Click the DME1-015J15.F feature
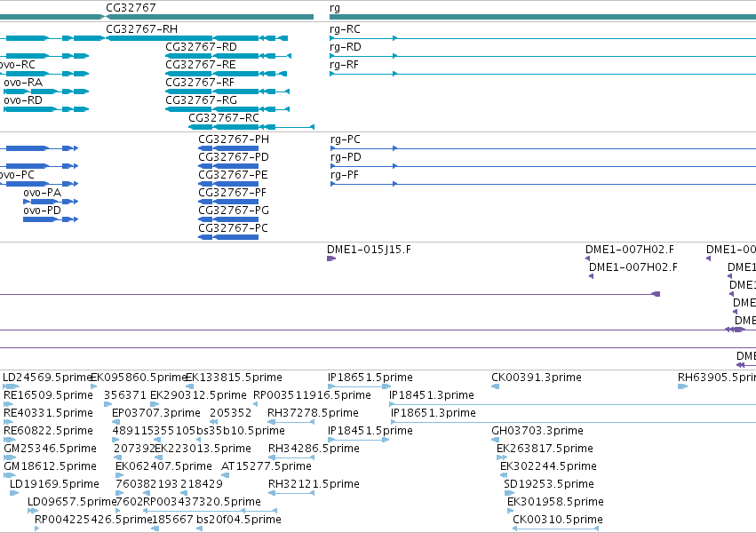The image size is (756, 533). (x=331, y=259)
